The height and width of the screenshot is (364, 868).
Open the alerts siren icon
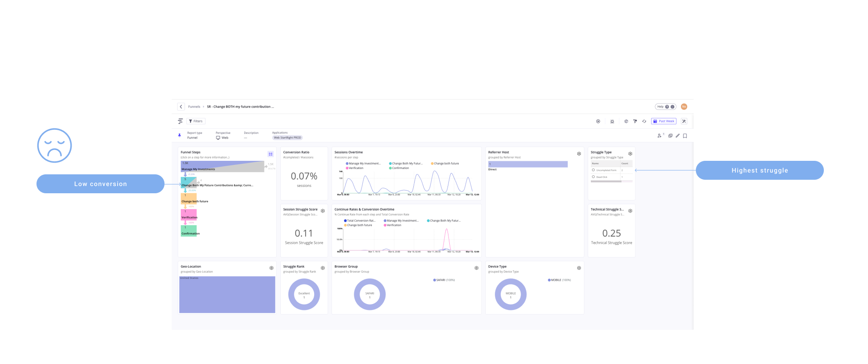612,121
